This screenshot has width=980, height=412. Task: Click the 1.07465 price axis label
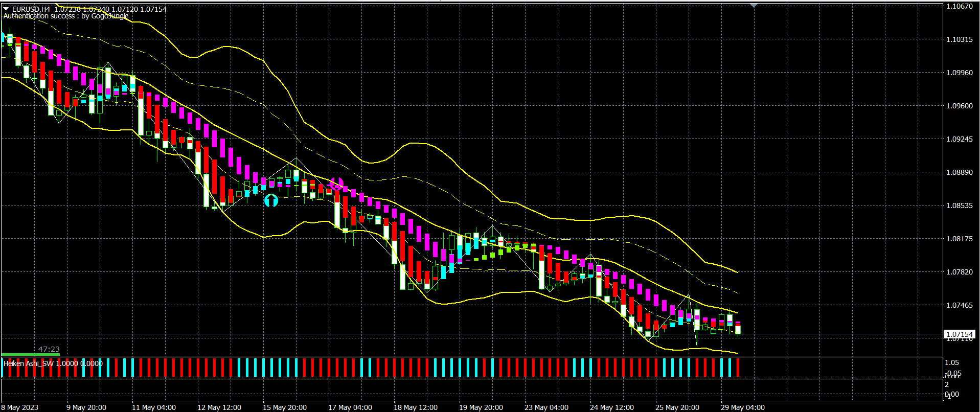959,305
